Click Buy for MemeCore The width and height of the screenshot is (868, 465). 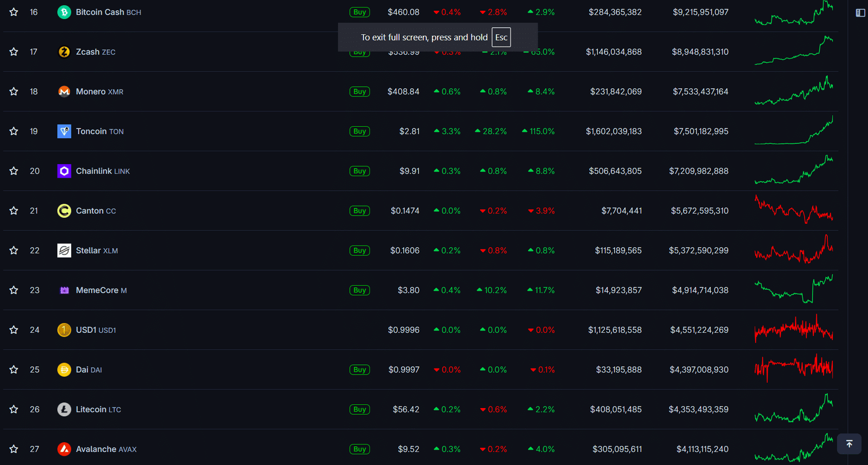point(360,290)
